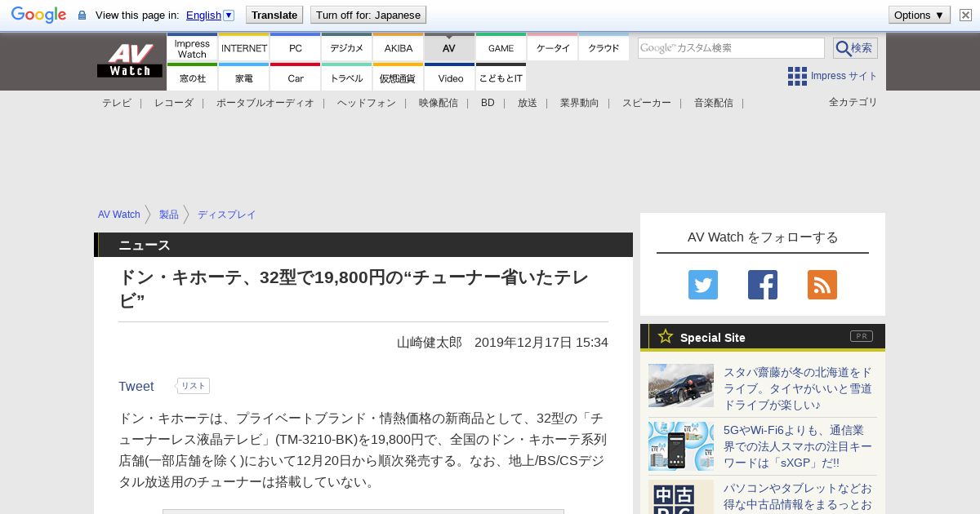The width and height of the screenshot is (980, 514).
Task: Open the AKIBA tab
Action: (399, 47)
